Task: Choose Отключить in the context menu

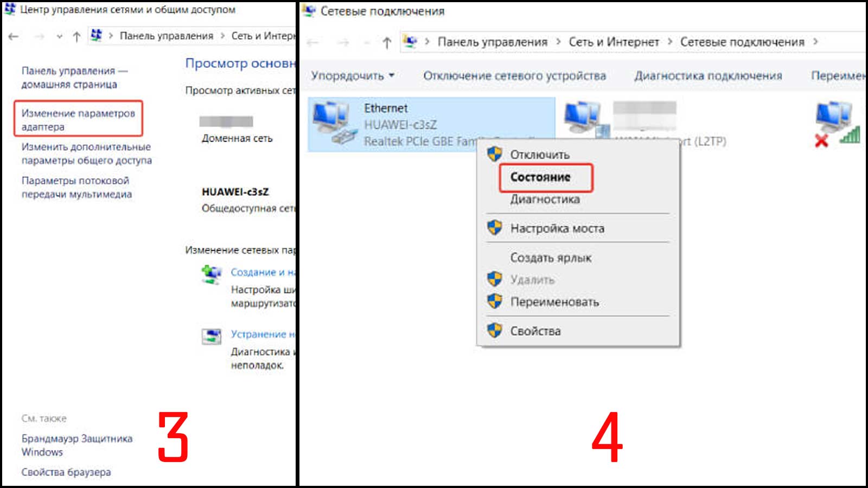Action: [x=540, y=155]
